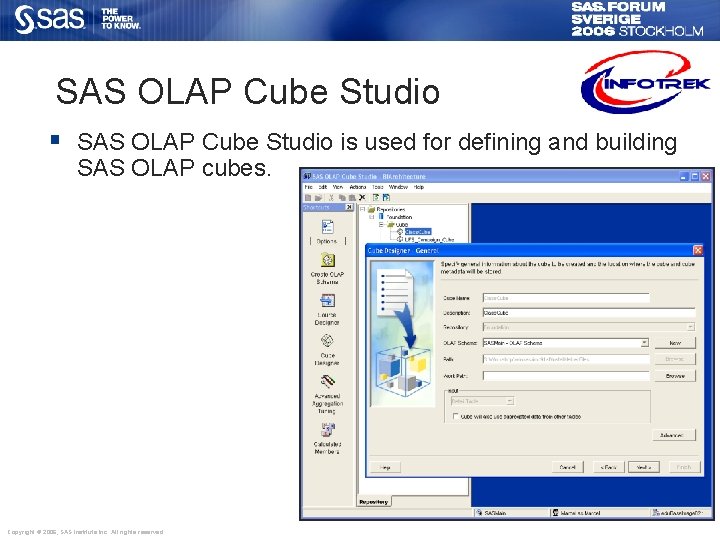Click the Delete X toolbar icon
This screenshot has width=720, height=540.
click(x=362, y=197)
